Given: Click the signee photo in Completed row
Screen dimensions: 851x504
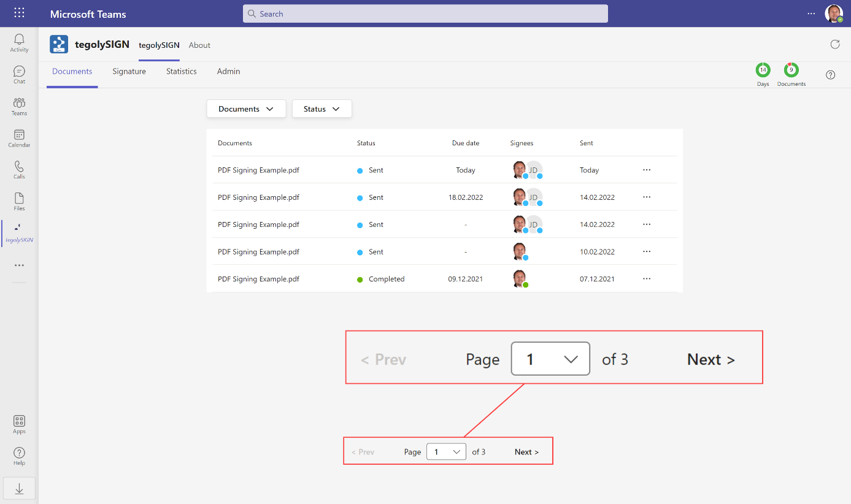Looking at the screenshot, I should (520, 278).
